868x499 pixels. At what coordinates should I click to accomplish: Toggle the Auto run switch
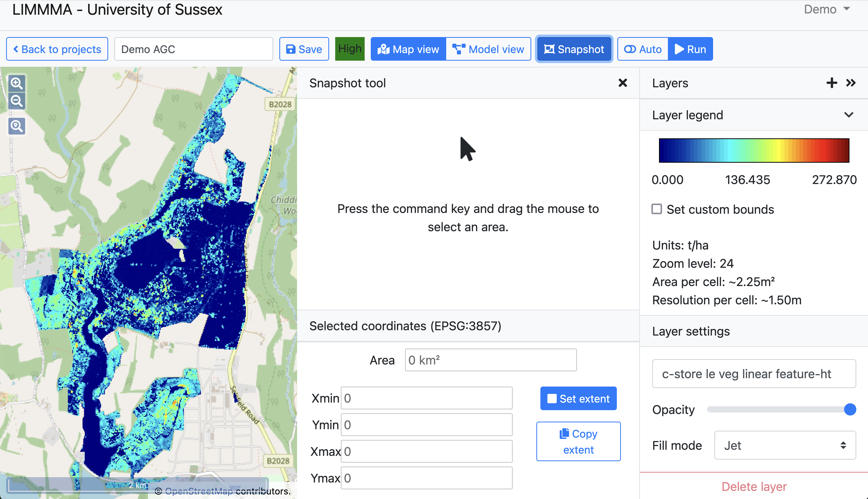click(642, 49)
